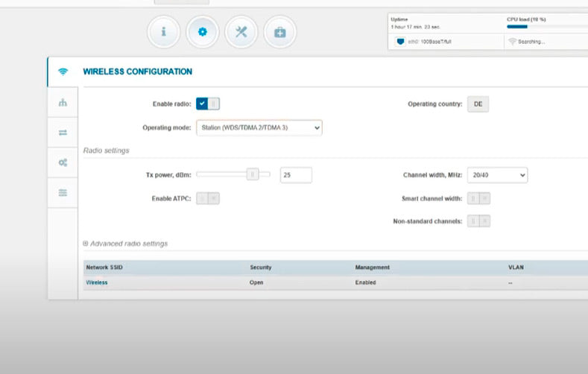
Task: Open the two-arrows traffic sidebar icon
Action: point(63,133)
